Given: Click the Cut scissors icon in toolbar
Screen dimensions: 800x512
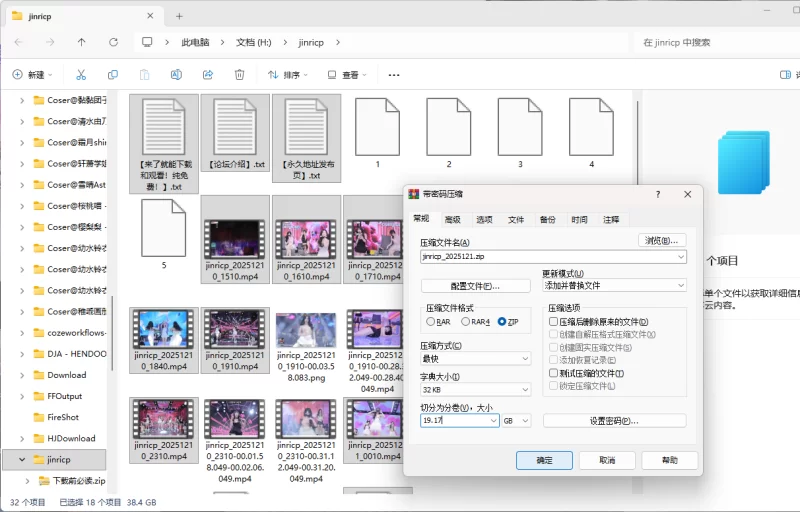Looking at the screenshot, I should point(81,75).
